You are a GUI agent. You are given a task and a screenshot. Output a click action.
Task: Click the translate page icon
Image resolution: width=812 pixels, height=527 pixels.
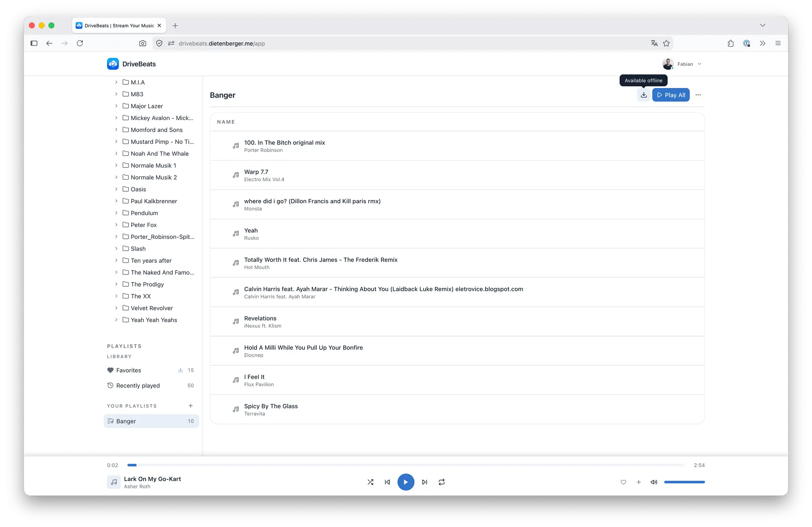[x=654, y=43]
